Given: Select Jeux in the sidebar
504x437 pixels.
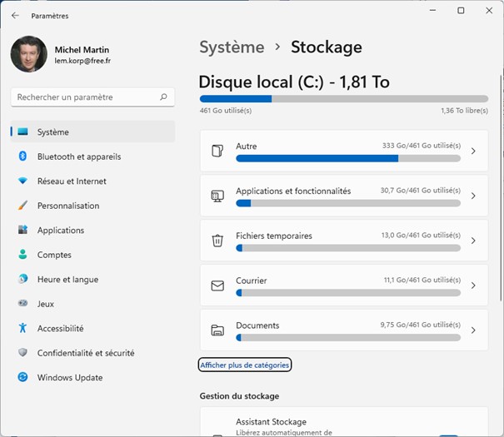Looking at the screenshot, I should (46, 304).
